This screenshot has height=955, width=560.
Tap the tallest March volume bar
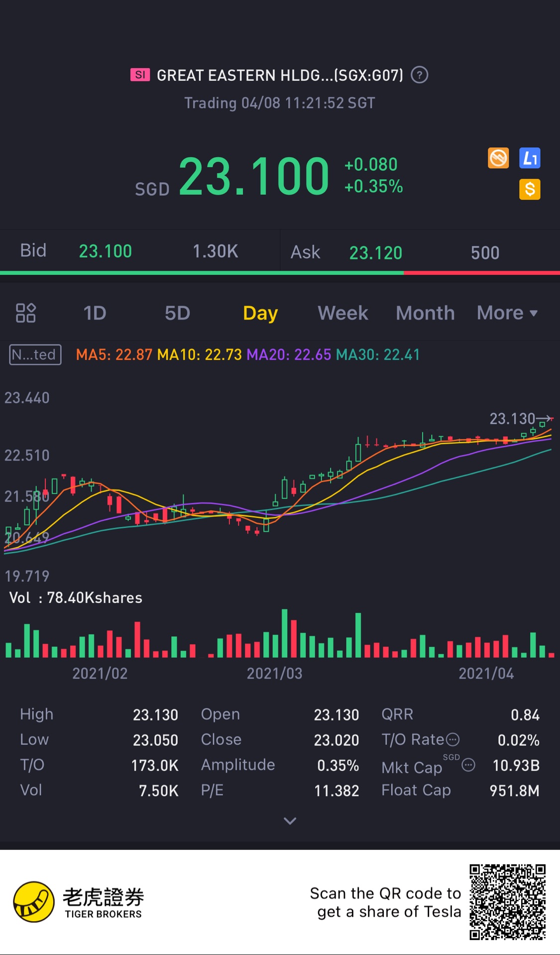[285, 633]
